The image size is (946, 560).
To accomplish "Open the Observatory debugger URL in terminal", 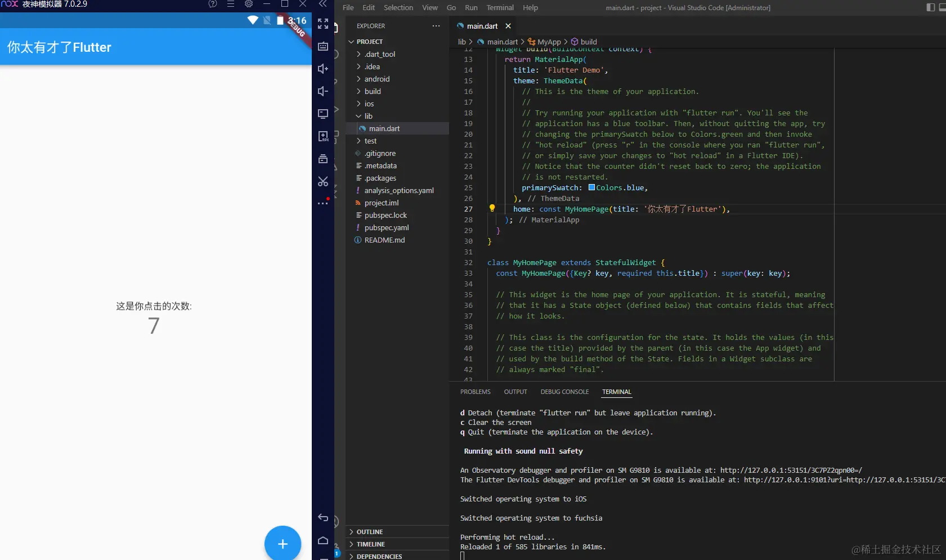I will tap(791, 470).
